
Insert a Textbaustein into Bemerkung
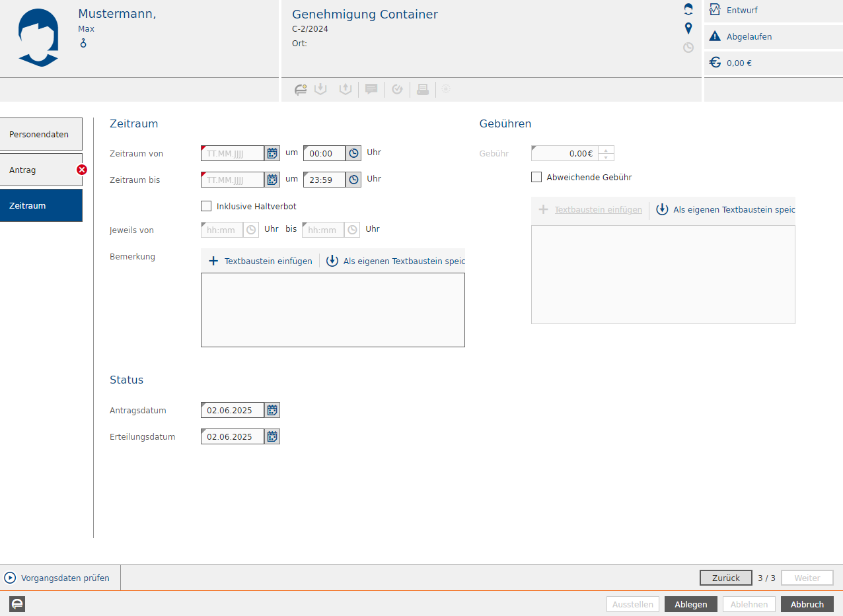261,261
